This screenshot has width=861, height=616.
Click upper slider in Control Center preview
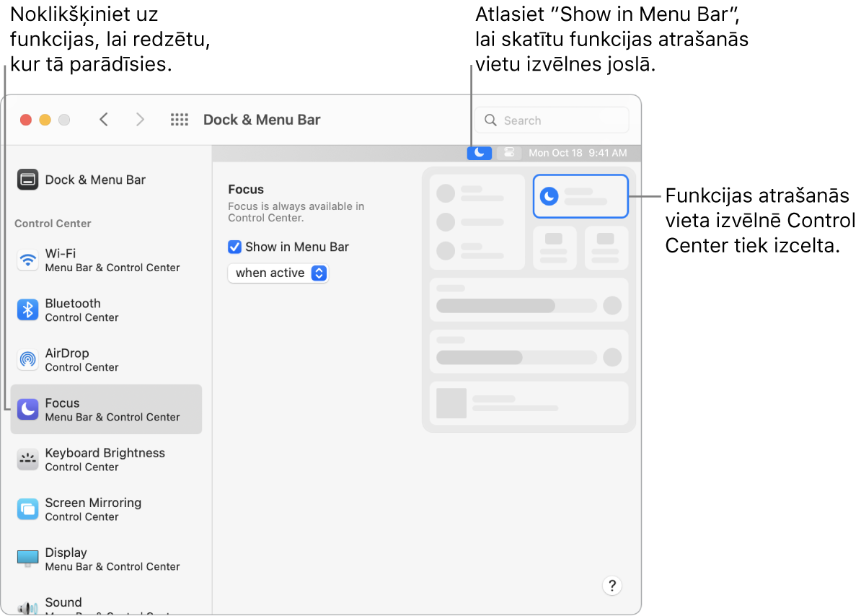point(516,306)
